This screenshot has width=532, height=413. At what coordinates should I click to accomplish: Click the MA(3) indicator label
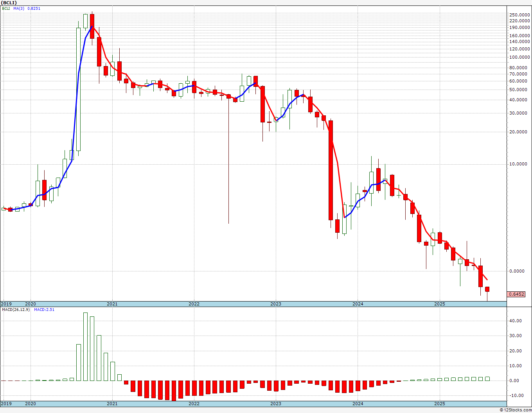pos(19,8)
